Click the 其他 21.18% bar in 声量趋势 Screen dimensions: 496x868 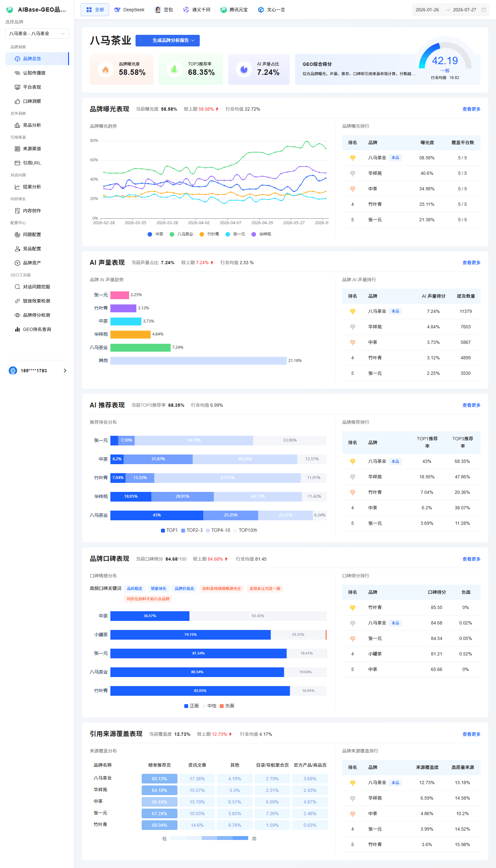[198, 361]
